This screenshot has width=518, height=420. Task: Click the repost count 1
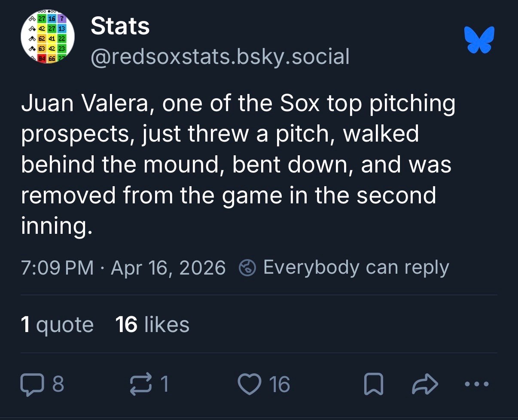tap(164, 384)
